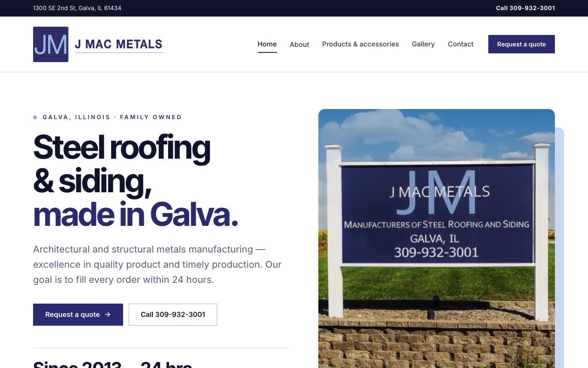Click header Request a quote button
Viewport: 588px width, 368px height.
pyautogui.click(x=521, y=44)
